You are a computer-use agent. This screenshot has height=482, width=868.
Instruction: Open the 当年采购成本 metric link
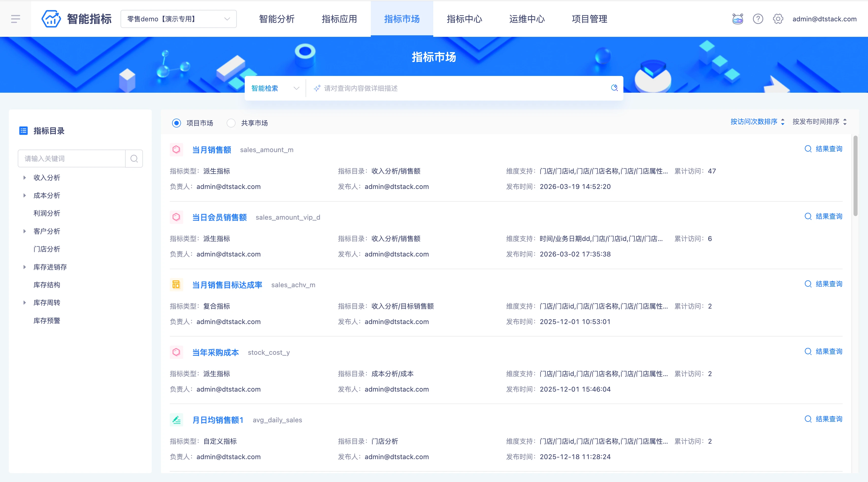click(215, 352)
